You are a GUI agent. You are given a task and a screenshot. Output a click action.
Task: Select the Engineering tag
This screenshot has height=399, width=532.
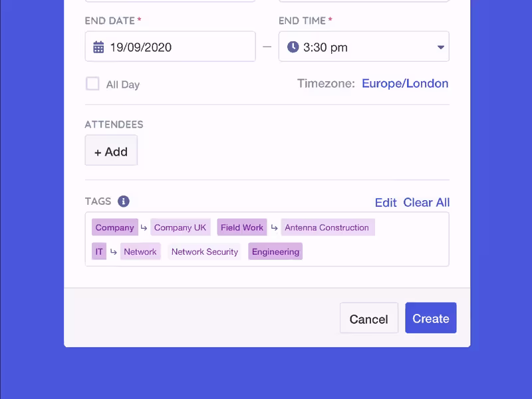tap(275, 251)
